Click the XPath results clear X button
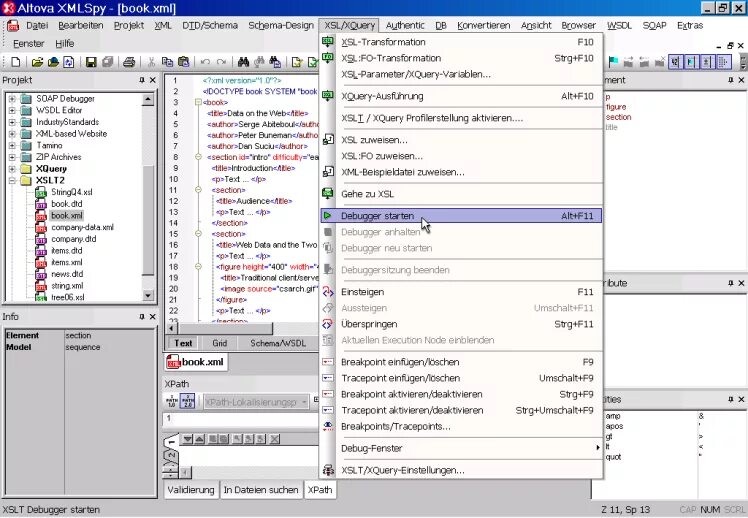The image size is (748, 518). [274, 439]
